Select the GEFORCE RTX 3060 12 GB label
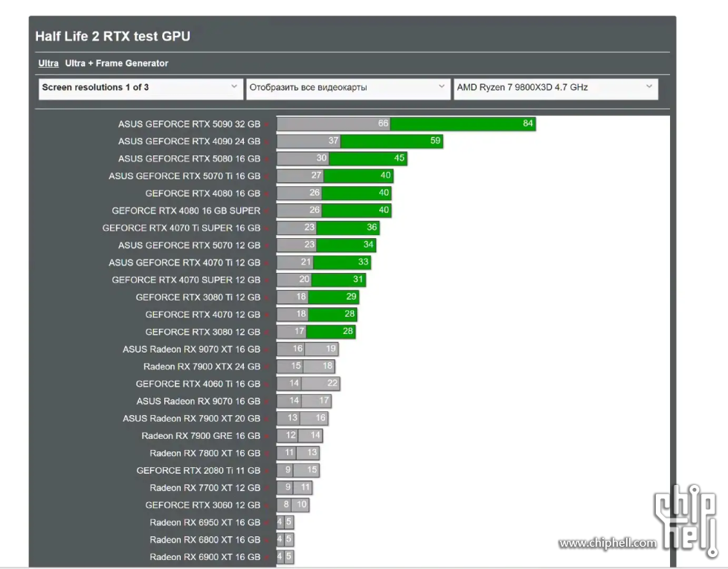The height and width of the screenshot is (569, 728). coord(203,505)
